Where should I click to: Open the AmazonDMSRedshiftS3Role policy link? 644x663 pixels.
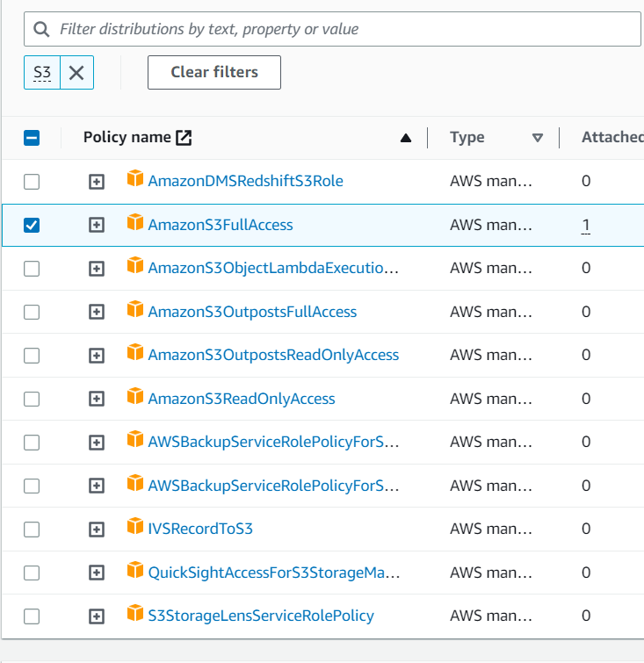tap(245, 181)
